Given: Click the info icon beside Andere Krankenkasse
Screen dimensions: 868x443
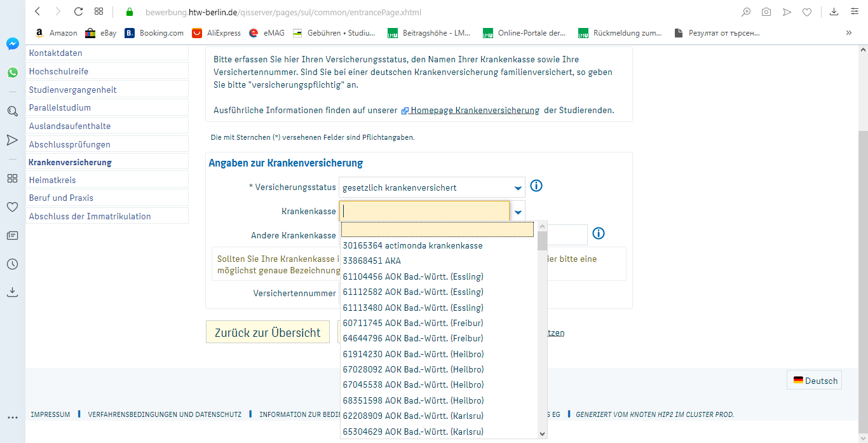Looking at the screenshot, I should (598, 233).
